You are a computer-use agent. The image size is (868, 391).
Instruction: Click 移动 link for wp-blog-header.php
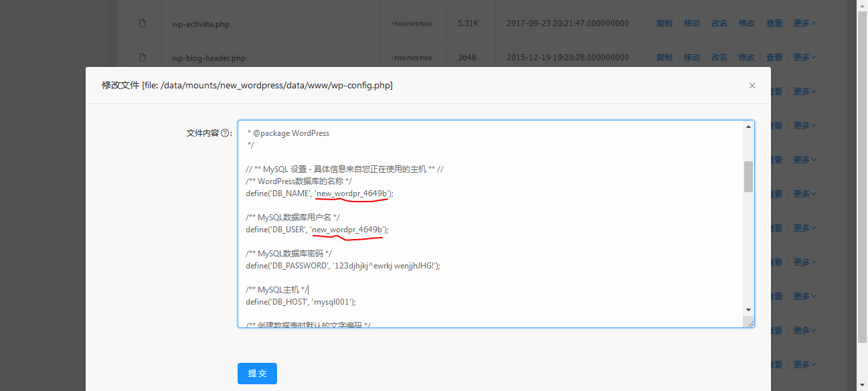pos(692,58)
